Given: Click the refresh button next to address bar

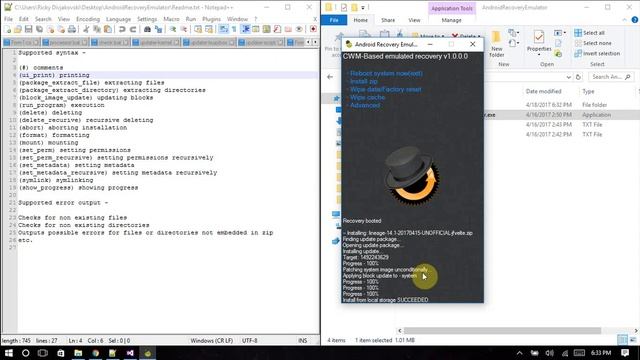Looking at the screenshot, I should 578,77.
